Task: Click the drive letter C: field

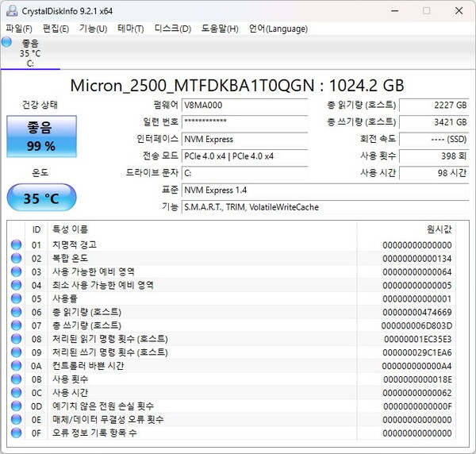Action: 244,173
